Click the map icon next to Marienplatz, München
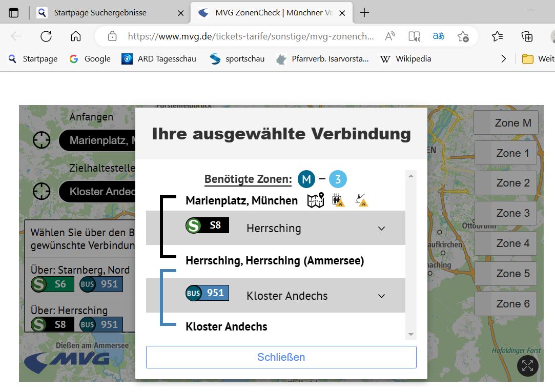555x392 pixels. click(316, 200)
